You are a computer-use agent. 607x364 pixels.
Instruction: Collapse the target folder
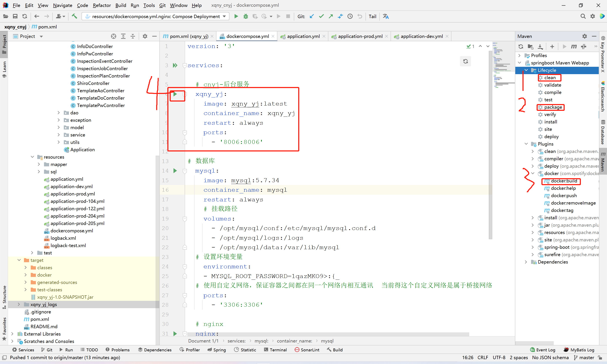(19, 260)
